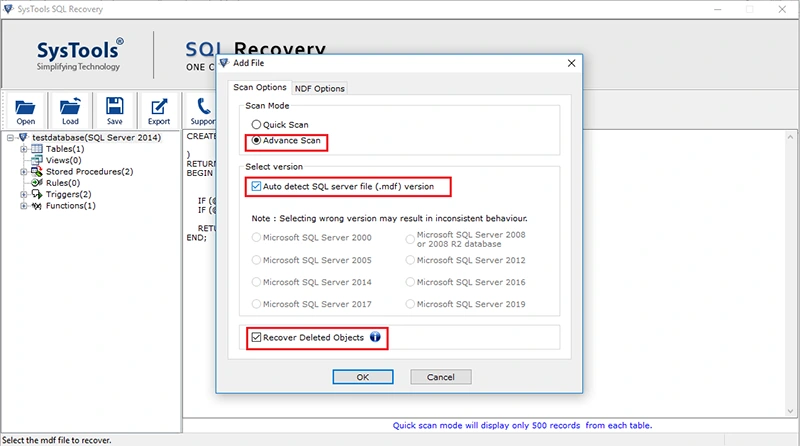The image size is (800, 446).
Task: Click the 'Quick scan mode will display' message
Action: (x=522, y=425)
